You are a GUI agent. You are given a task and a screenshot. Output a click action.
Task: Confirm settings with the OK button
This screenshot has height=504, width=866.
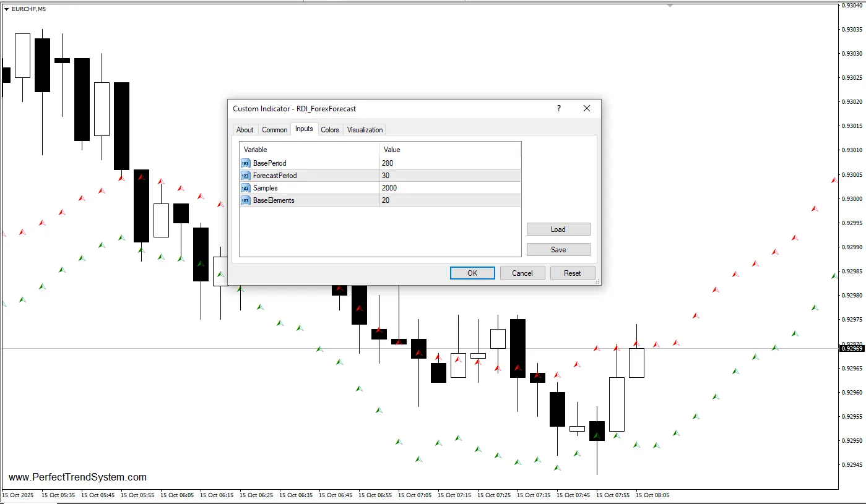(x=472, y=273)
